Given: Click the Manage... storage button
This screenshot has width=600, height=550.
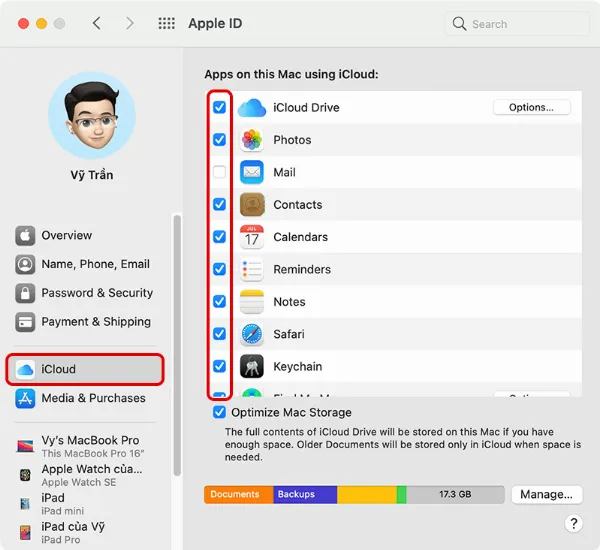Looking at the screenshot, I should coord(547,494).
